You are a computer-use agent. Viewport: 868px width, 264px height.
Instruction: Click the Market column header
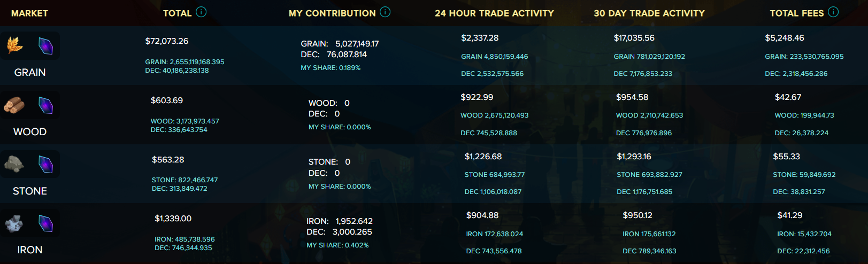pos(29,13)
